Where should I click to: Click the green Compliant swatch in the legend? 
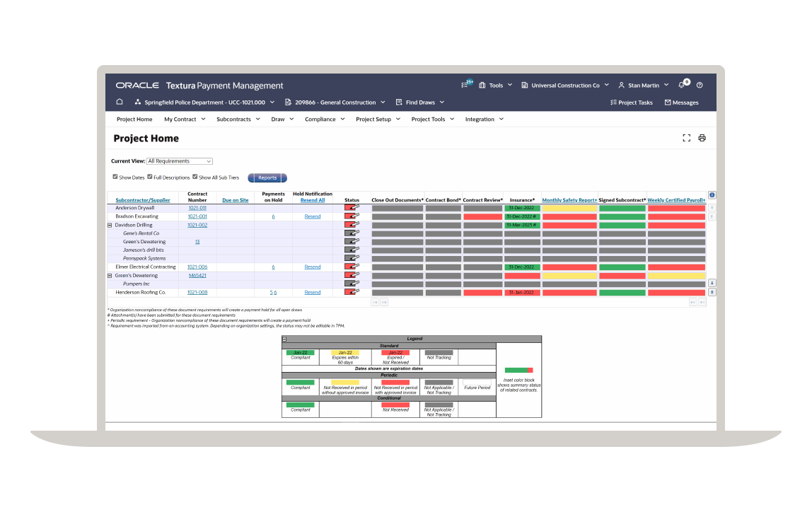pyautogui.click(x=300, y=352)
